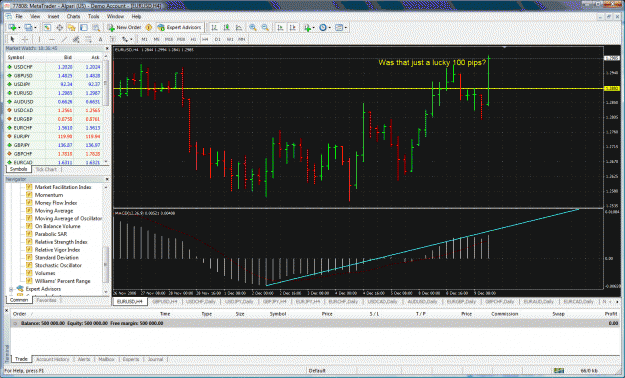Open the Journal terminal tab
Viewport: 625px width, 378px height.
[155, 359]
